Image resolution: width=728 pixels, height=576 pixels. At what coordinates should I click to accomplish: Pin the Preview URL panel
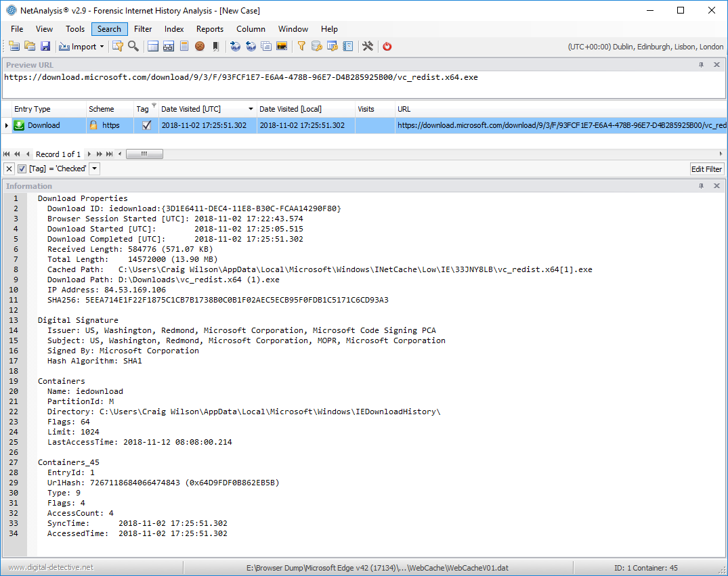pyautogui.click(x=702, y=65)
